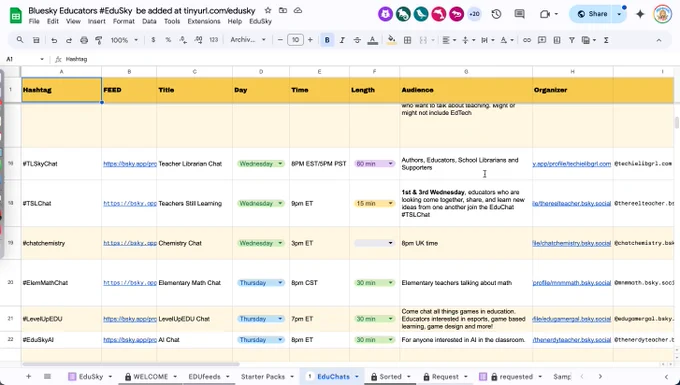Open the text color picker
This screenshot has height=385, width=680.
pyautogui.click(x=372, y=40)
